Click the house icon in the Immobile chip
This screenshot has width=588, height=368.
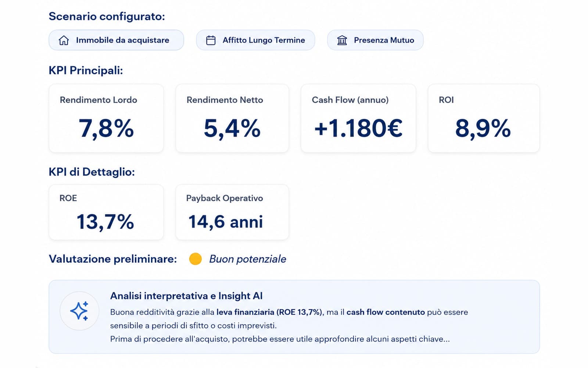64,40
